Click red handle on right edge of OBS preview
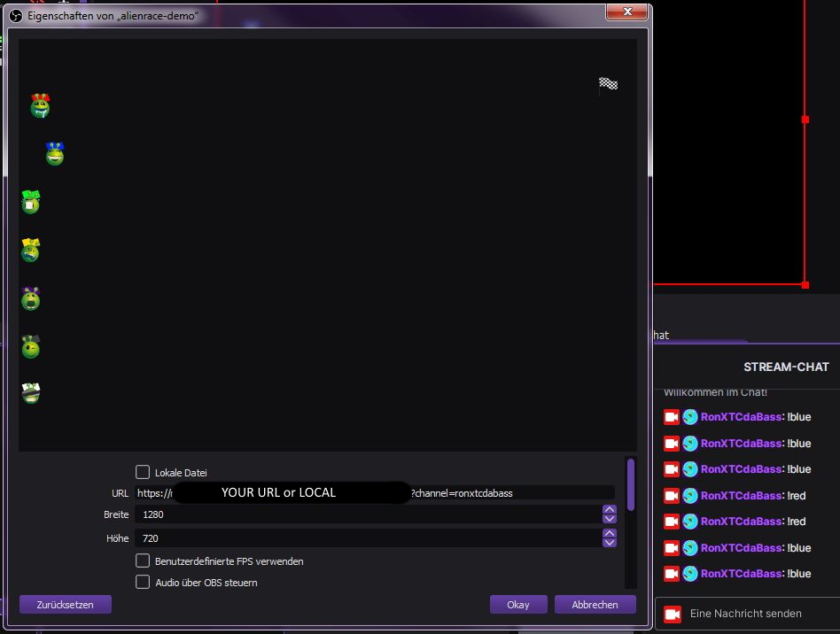The width and height of the screenshot is (840, 634). click(805, 120)
